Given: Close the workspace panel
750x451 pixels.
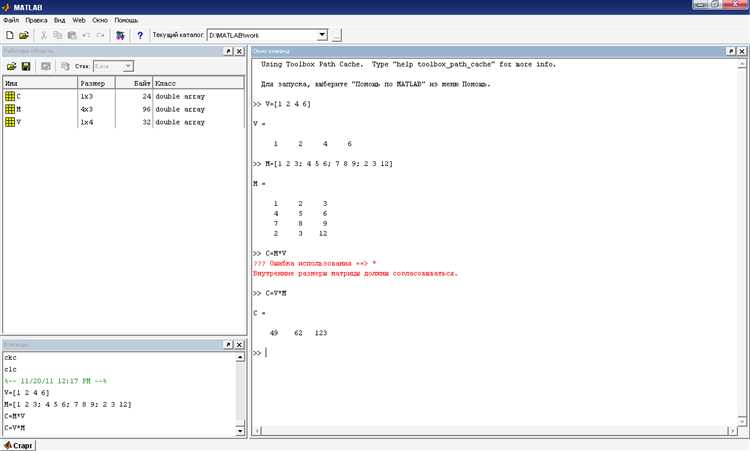Looking at the screenshot, I should point(239,51).
